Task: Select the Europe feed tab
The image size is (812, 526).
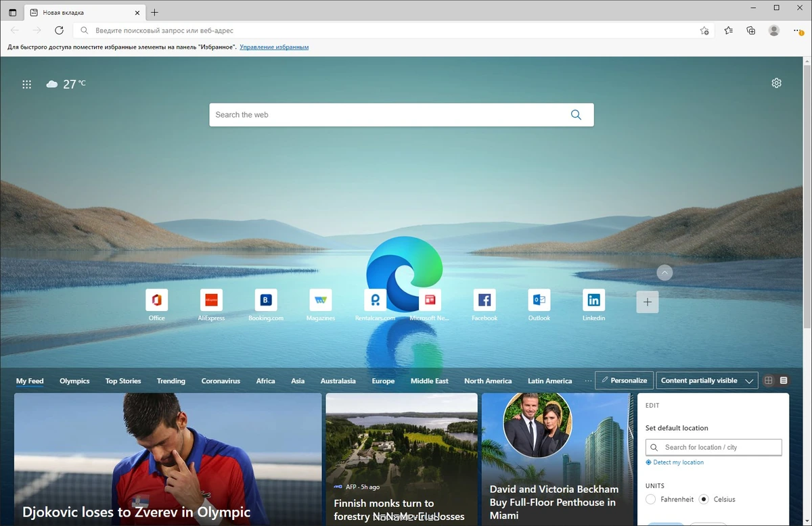Action: tap(383, 381)
